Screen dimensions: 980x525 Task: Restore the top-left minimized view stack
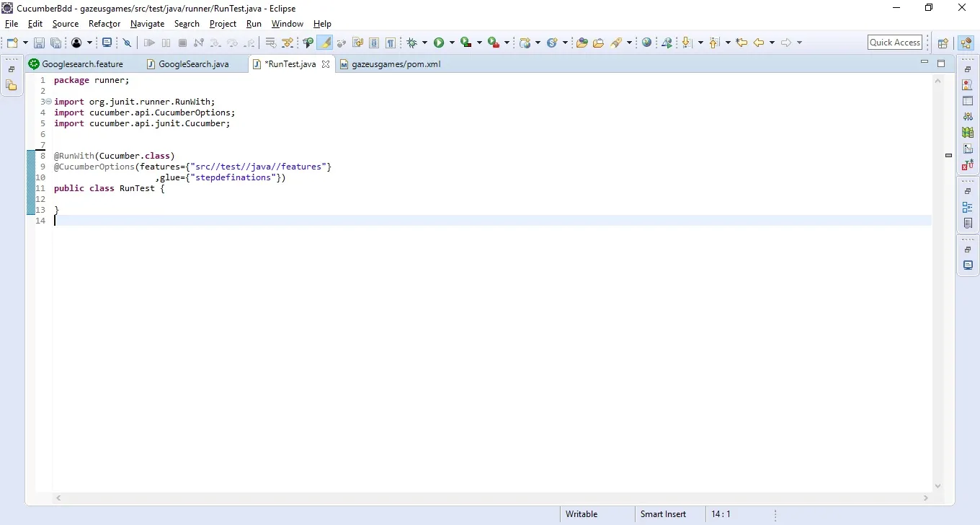(12, 69)
